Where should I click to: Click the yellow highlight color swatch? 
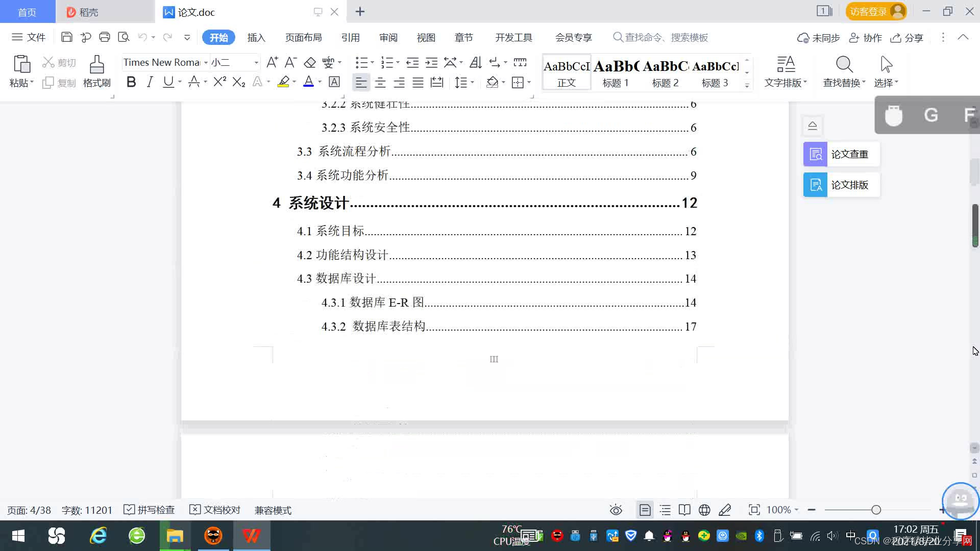283,82
